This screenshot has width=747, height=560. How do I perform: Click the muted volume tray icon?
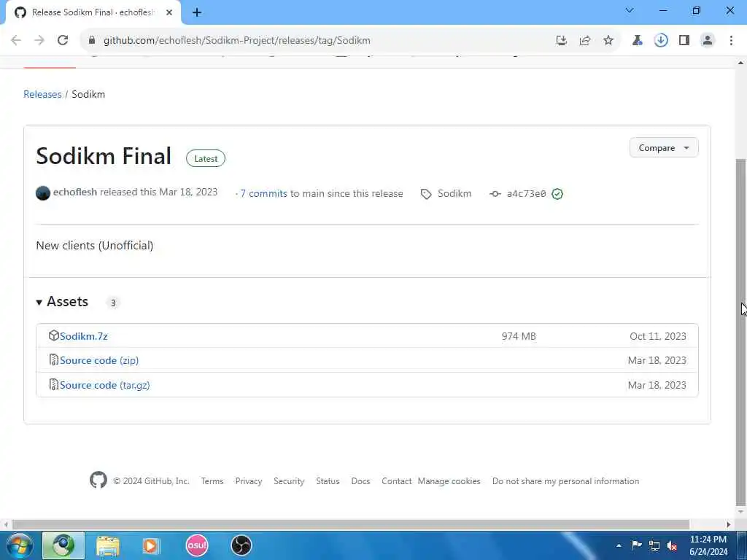pos(672,545)
